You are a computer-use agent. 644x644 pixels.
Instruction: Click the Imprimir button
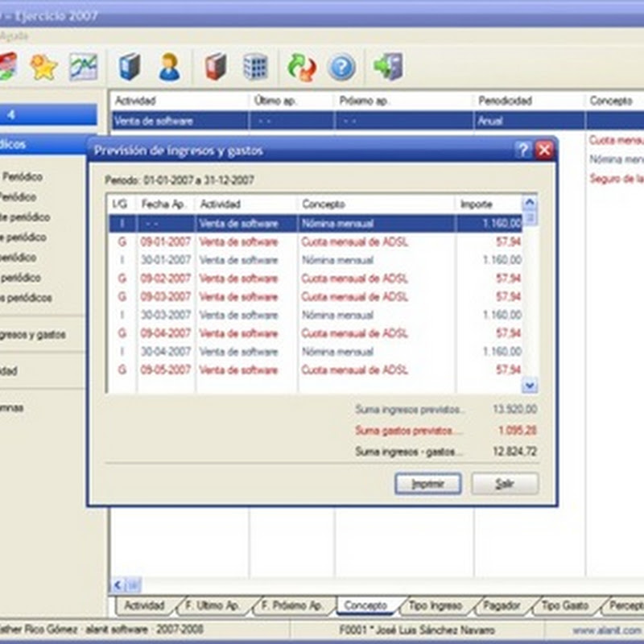coord(428,484)
